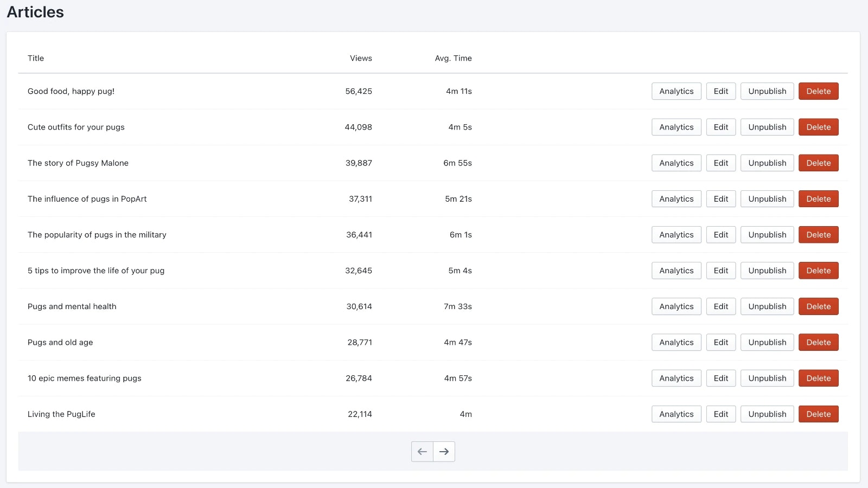868x488 pixels.
Task: Delete the Good food, happy pug! article
Action: [x=819, y=91]
